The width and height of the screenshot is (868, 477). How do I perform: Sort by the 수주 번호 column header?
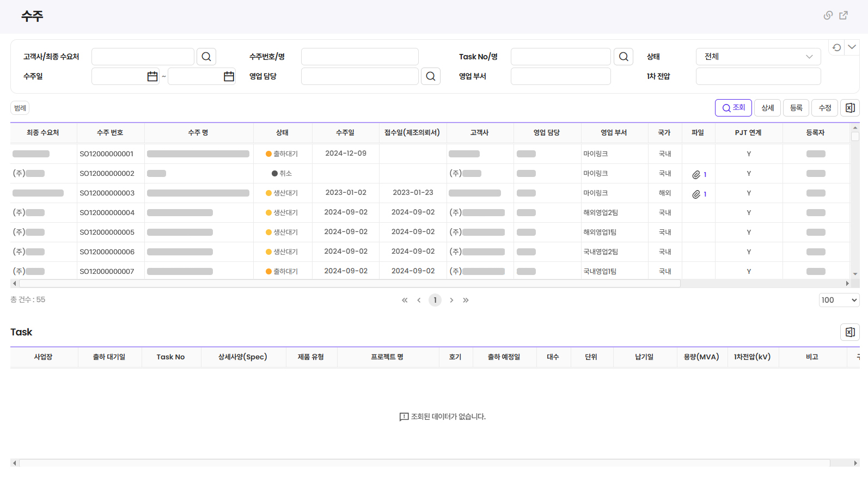110,132
